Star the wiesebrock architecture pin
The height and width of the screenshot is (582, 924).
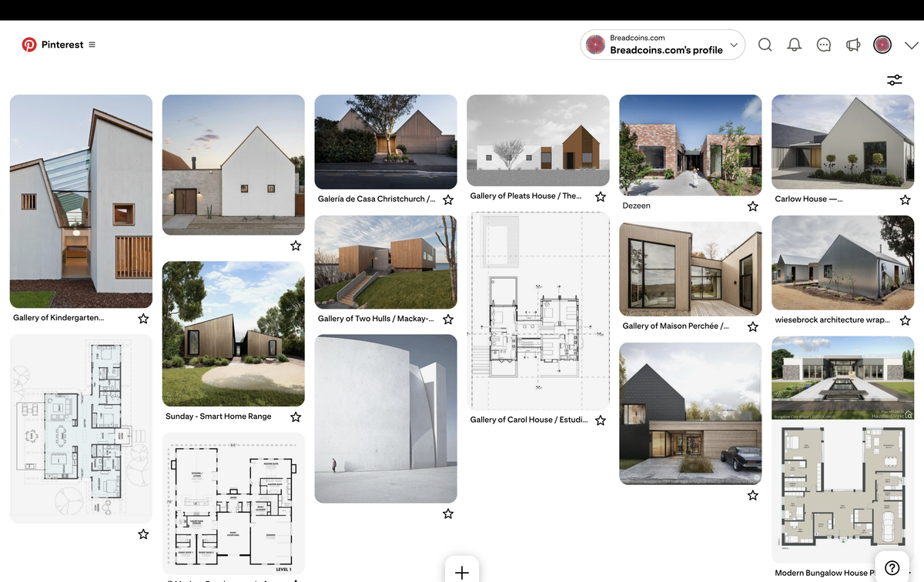[906, 320]
